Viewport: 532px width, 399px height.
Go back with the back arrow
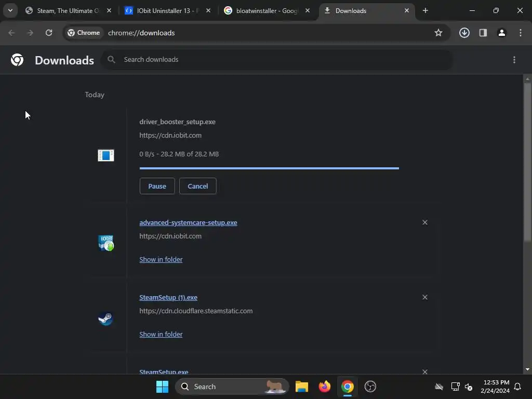click(x=11, y=33)
